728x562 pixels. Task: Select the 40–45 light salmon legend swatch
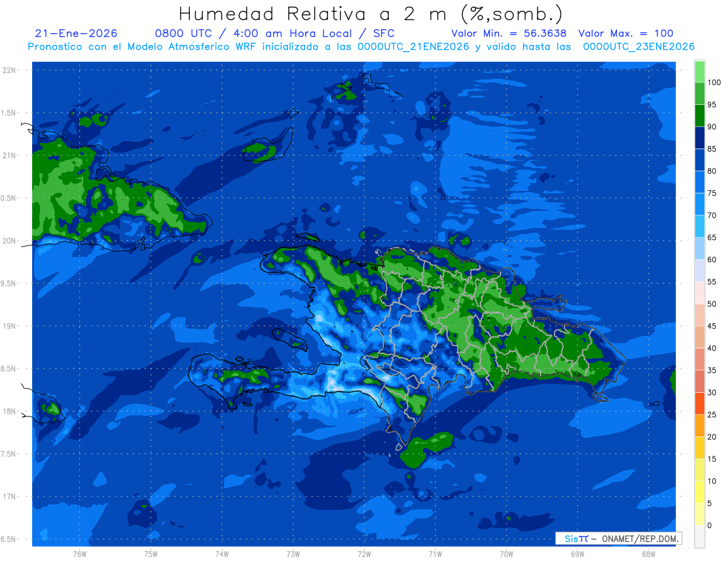699,337
